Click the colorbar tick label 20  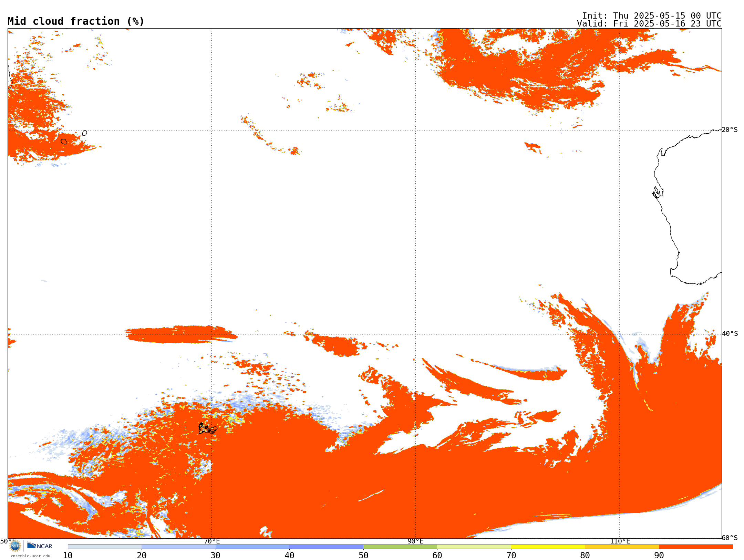pos(142,556)
